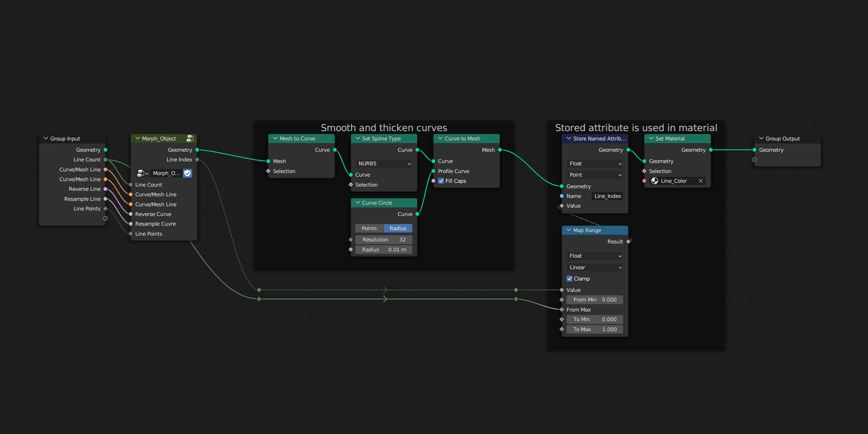Screen dimensions: 868x434
Task: Click the first reroute point on the solid link
Action: (259, 299)
